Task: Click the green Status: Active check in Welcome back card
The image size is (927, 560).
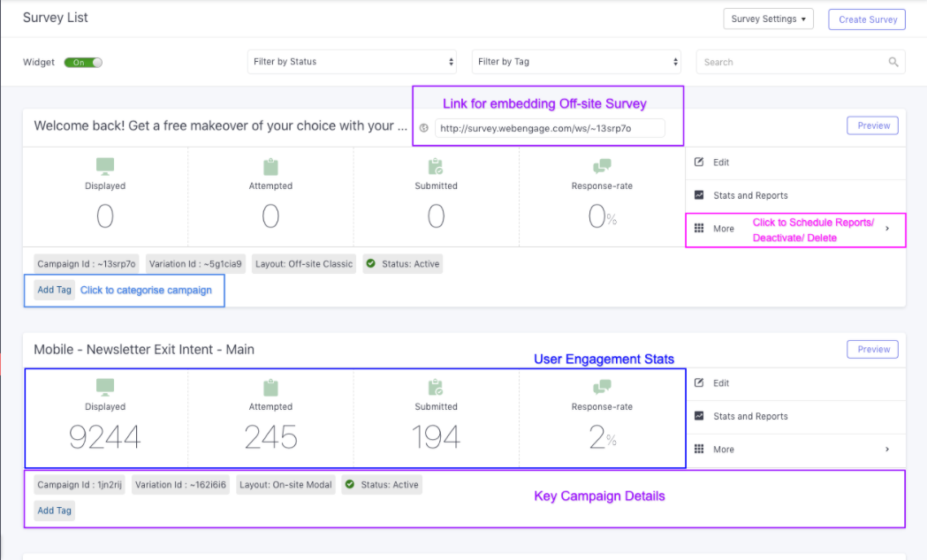Action: tap(370, 263)
